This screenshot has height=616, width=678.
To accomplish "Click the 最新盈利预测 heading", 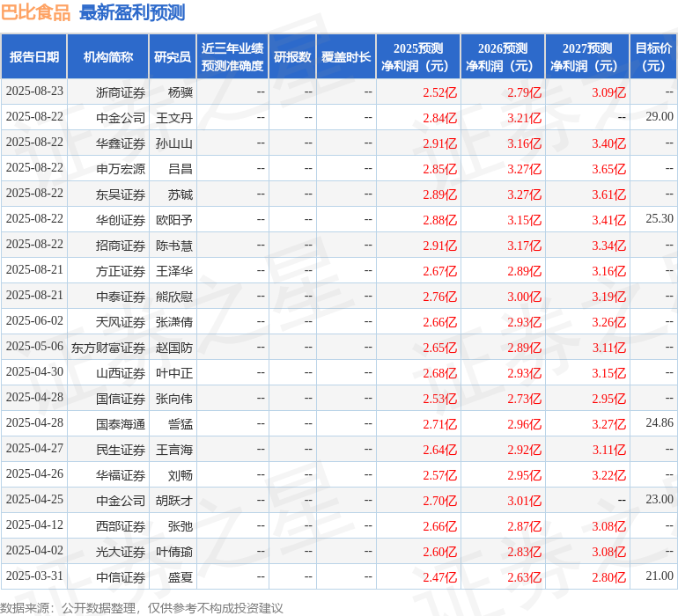I will pyautogui.click(x=132, y=12).
